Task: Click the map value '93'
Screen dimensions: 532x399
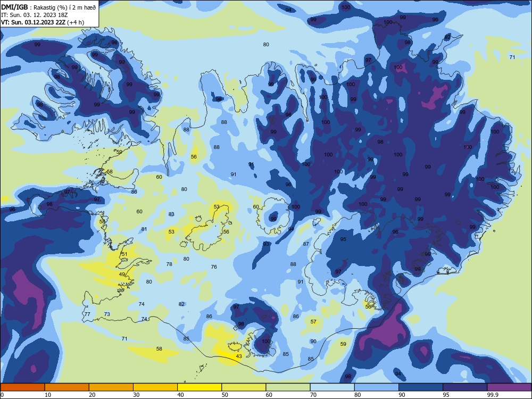Action: pos(266,244)
